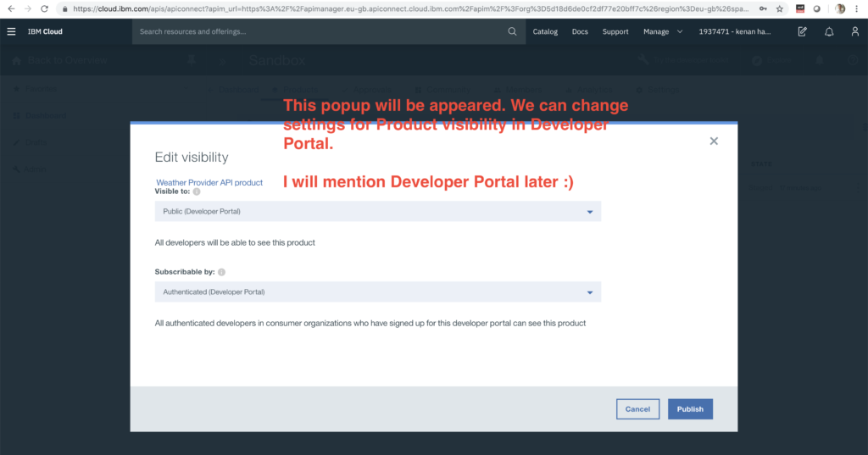Open the Chrome three-dot menu

point(857,8)
